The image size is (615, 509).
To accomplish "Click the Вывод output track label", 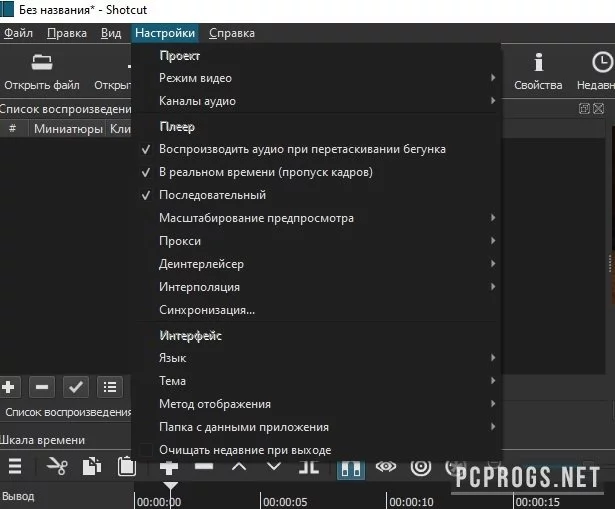I will (x=18, y=496).
